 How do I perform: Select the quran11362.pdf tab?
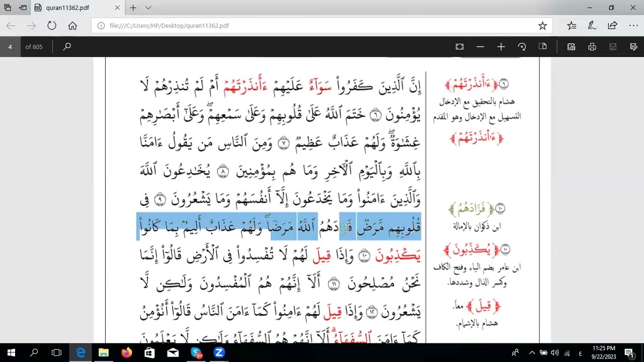tap(75, 8)
